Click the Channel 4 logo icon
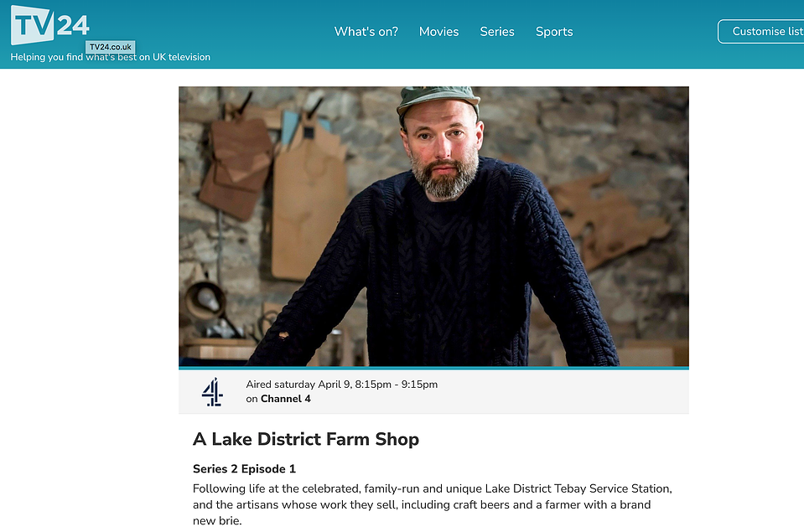Image resolution: width=804 pixels, height=532 pixels. click(212, 392)
